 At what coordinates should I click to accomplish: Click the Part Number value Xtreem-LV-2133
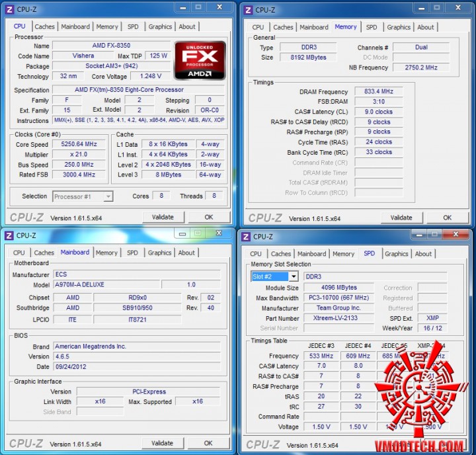(338, 318)
